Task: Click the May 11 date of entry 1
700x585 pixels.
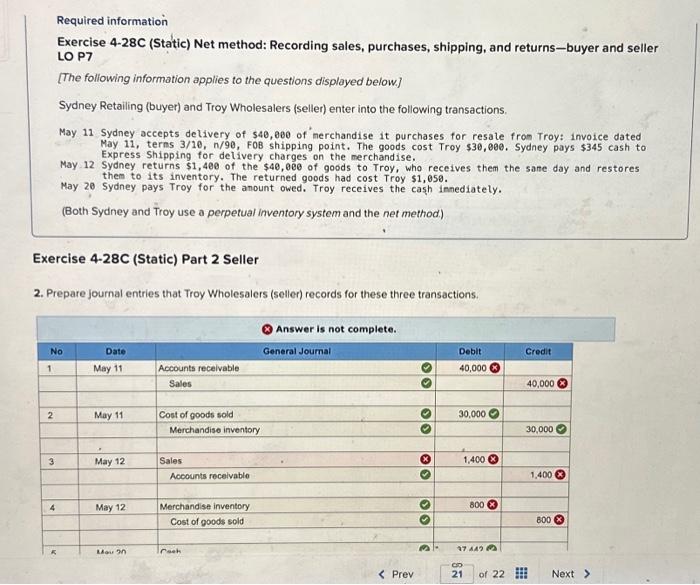Action: (x=108, y=368)
